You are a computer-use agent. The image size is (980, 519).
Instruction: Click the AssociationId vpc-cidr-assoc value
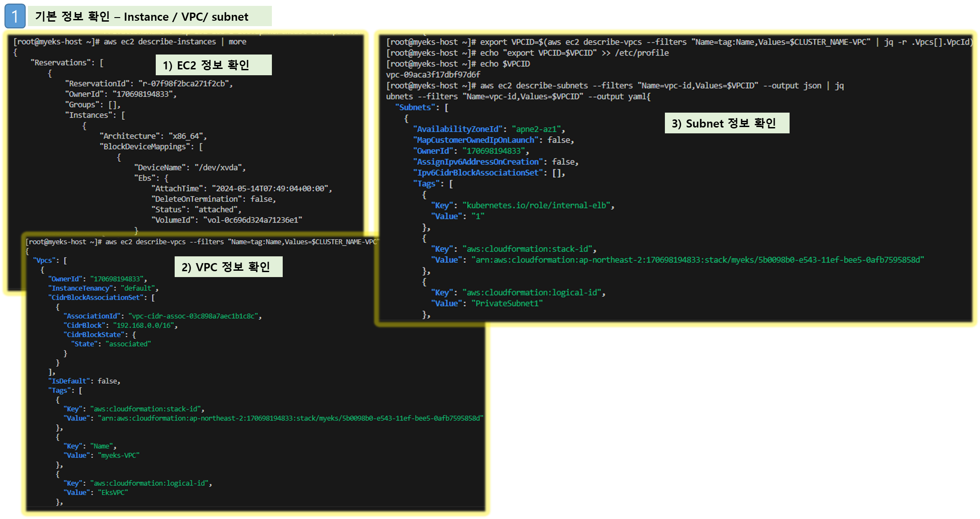(194, 316)
